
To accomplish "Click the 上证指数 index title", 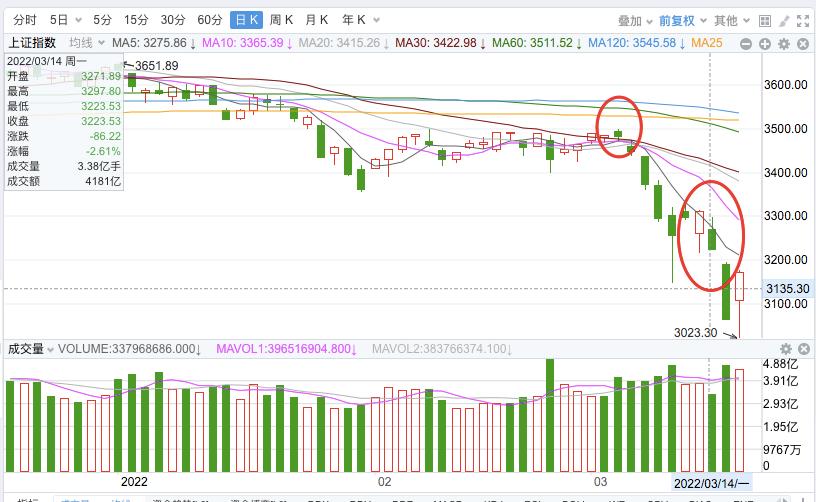I will tap(32, 43).
